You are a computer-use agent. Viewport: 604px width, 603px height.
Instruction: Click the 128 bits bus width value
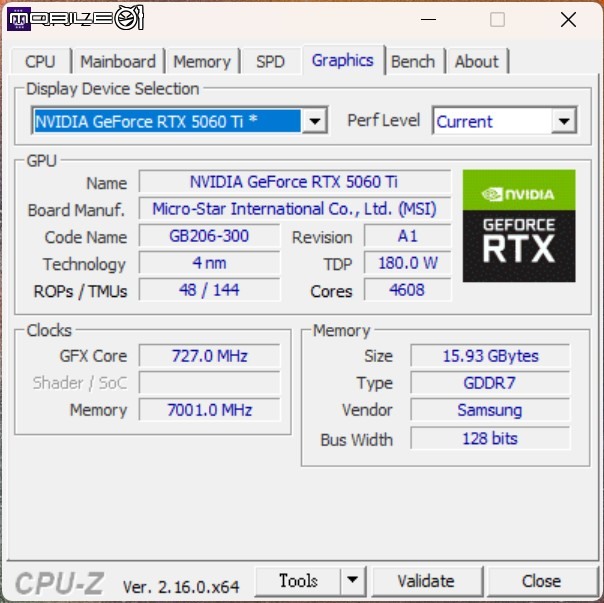(x=490, y=438)
